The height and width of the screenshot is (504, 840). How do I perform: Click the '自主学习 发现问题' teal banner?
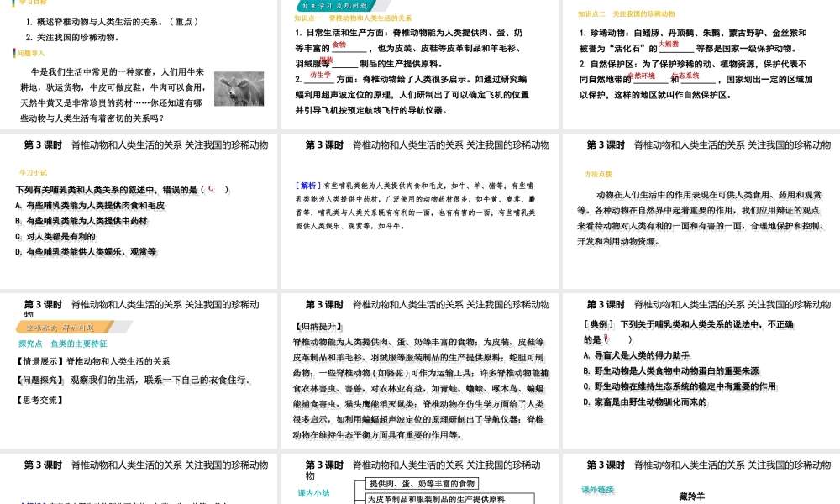(x=335, y=6)
